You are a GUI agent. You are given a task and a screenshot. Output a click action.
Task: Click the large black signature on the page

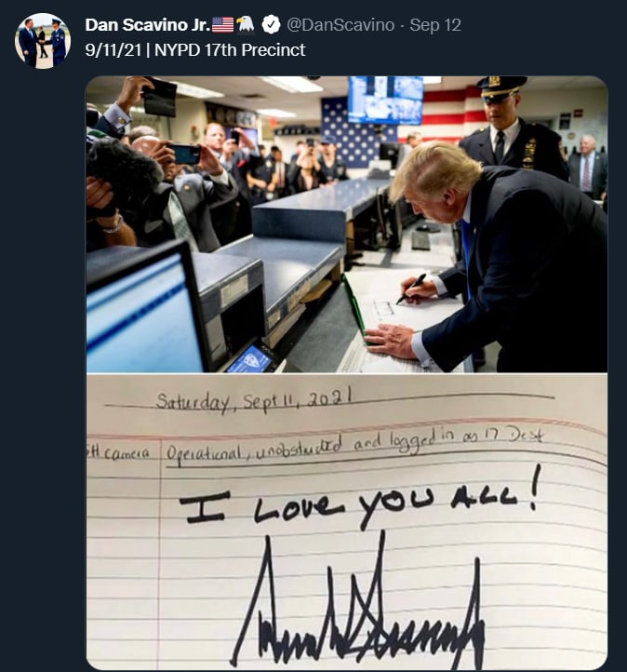[x=359, y=600]
